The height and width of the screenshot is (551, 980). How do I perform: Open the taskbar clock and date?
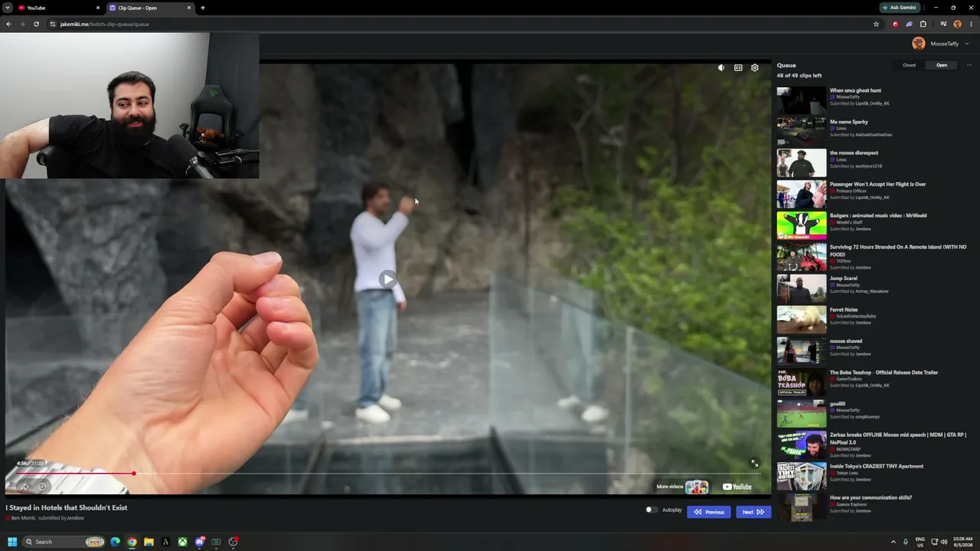(x=962, y=542)
